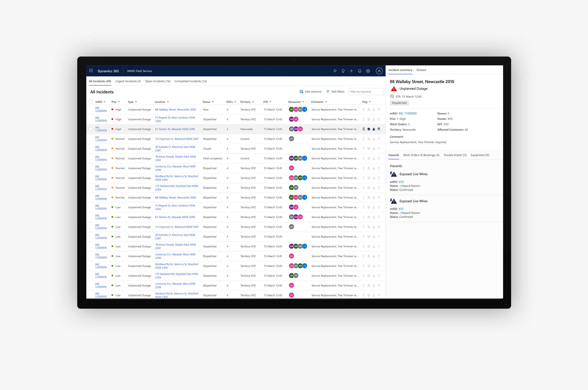The width and height of the screenshot is (588, 390).
Task: Expand the Status column dropdown
Action: pyautogui.click(x=213, y=102)
